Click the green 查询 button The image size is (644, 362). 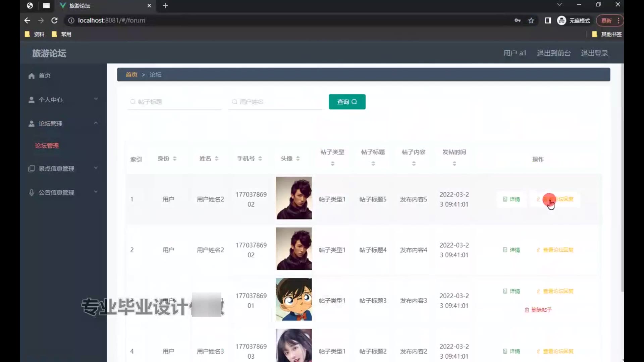coord(347,102)
